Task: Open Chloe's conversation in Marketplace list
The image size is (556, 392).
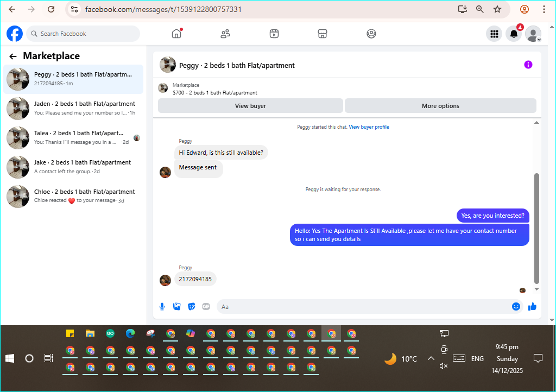Action: (x=73, y=196)
